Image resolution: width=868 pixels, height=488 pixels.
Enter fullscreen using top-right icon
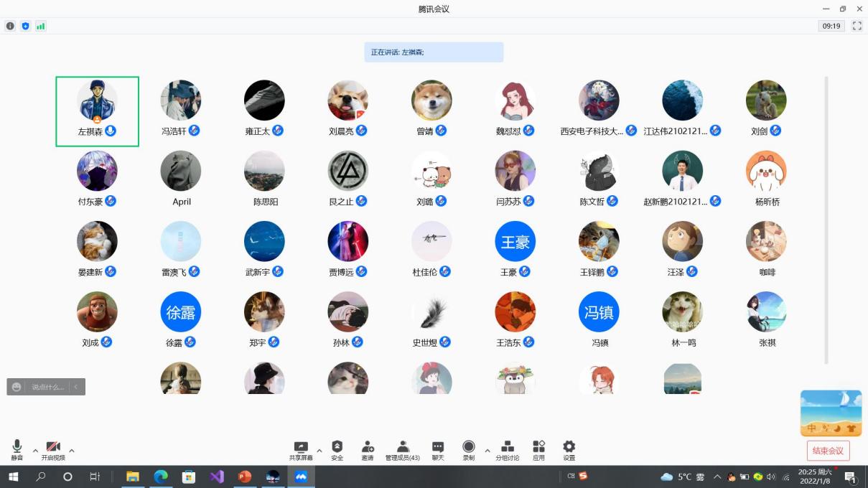click(857, 26)
